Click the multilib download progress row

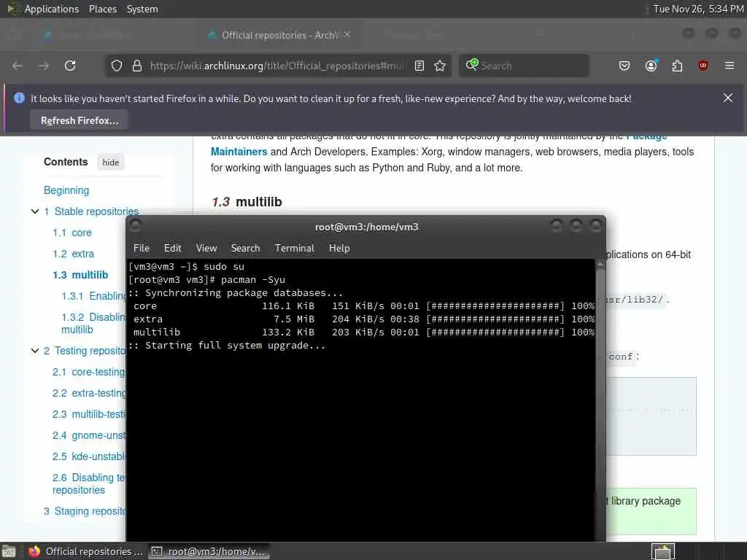pyautogui.click(x=362, y=332)
